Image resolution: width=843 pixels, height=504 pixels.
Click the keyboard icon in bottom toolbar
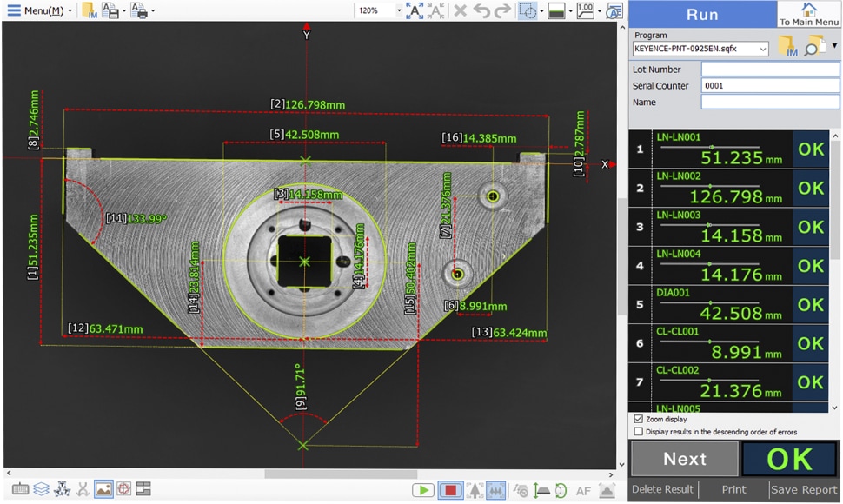(20, 489)
